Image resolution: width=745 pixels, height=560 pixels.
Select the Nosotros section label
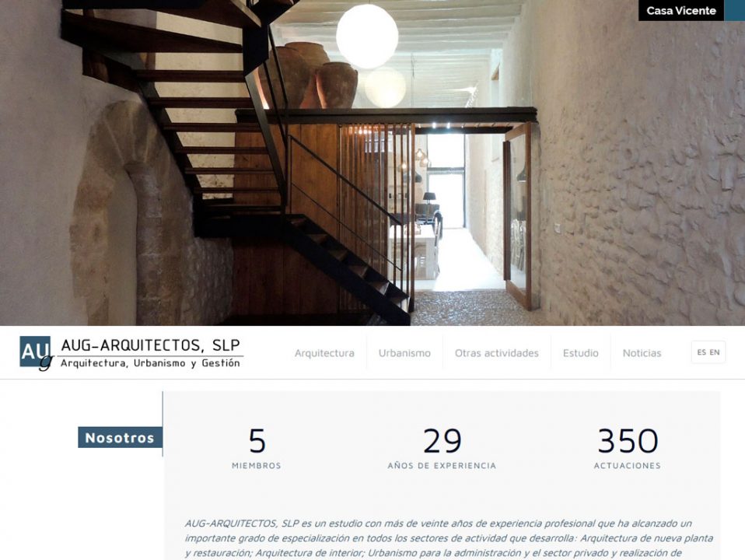120,438
